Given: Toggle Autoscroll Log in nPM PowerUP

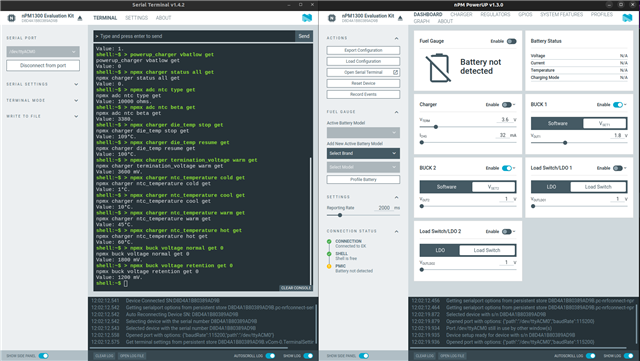Looking at the screenshot, I should point(591,356).
